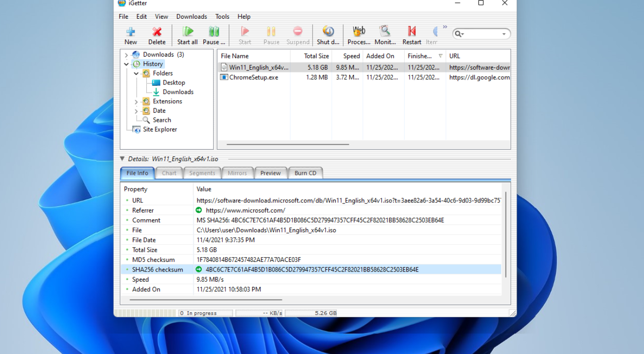Screen dimensions: 644x354
Task: Expand the Date tree node
Action: point(136,111)
